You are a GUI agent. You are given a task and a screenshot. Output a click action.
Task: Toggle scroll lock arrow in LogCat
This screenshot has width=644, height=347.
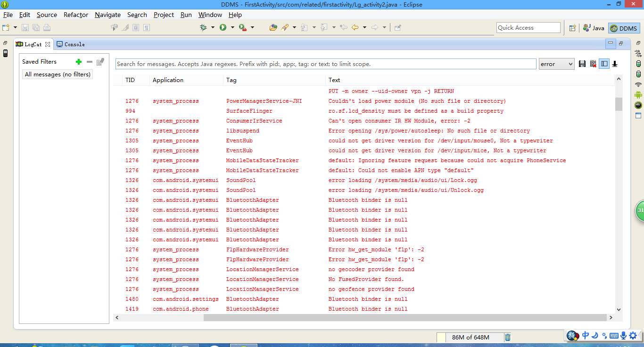[615, 64]
